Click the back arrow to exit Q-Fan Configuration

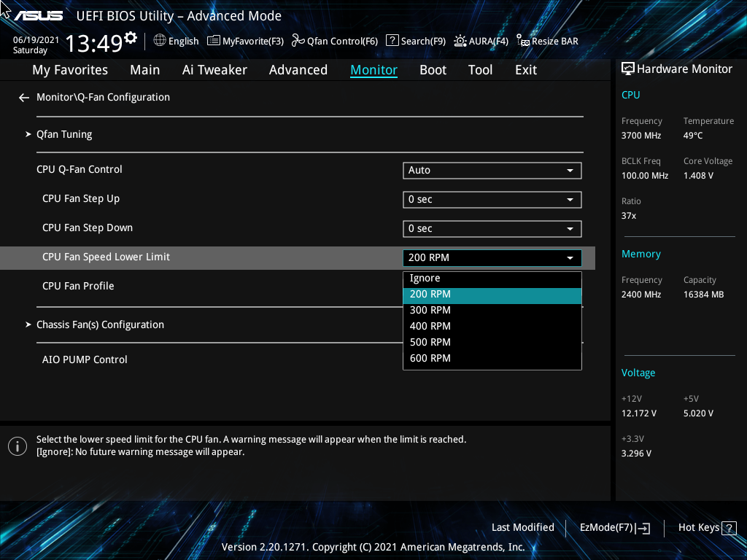click(x=23, y=97)
